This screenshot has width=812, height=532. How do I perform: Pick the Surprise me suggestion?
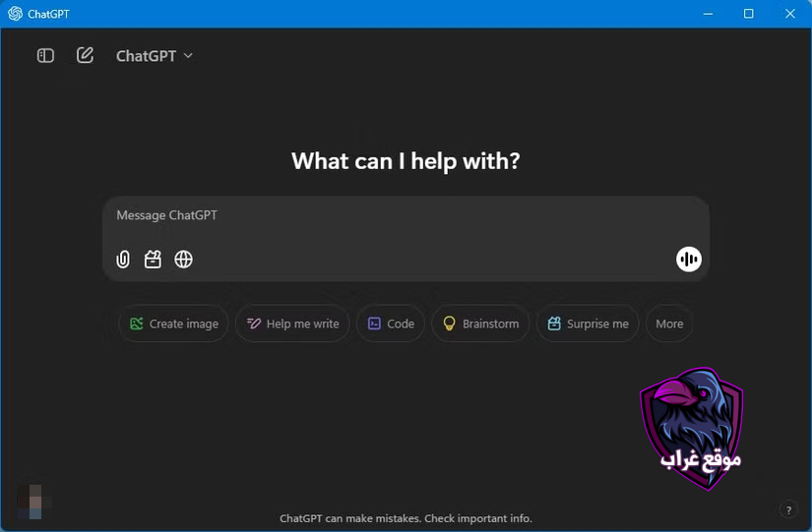588,324
